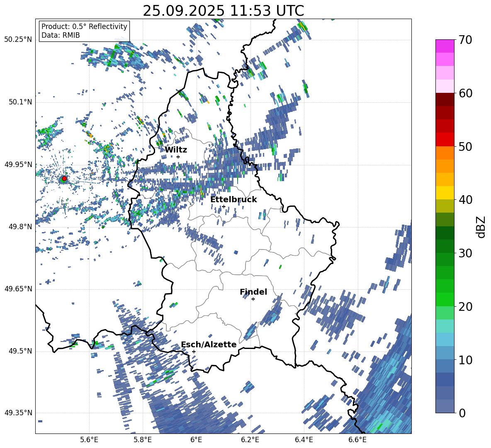
Task: Click the colorbar tick label 60
Action: tap(465, 93)
